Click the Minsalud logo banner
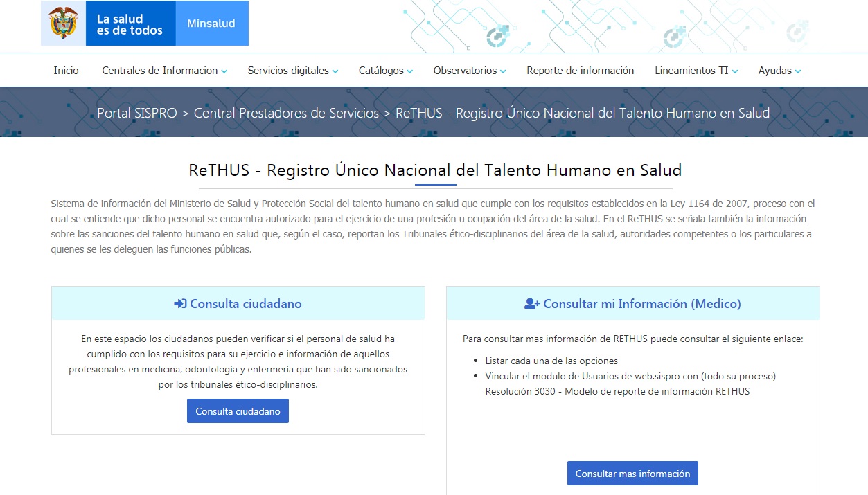This screenshot has height=495, width=868. (x=211, y=23)
